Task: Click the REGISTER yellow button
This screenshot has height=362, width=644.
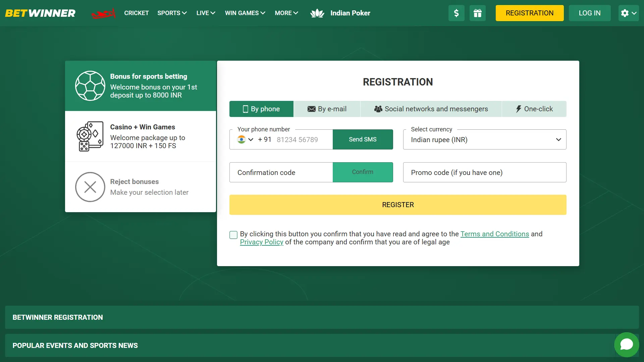Action: 397,204
